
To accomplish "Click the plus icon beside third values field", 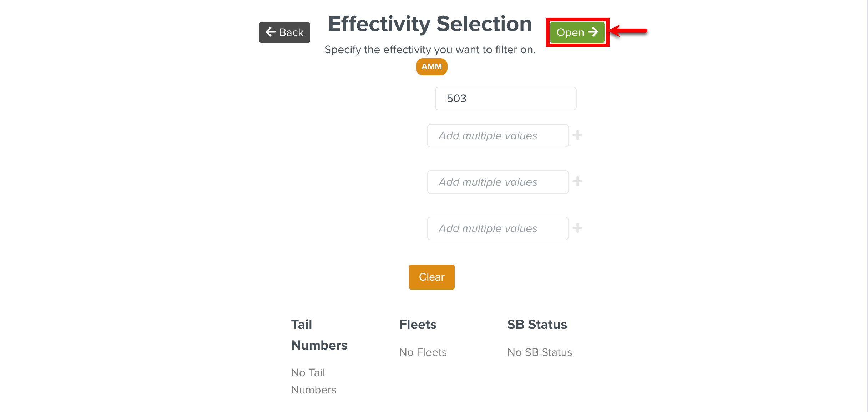I will coord(577,228).
